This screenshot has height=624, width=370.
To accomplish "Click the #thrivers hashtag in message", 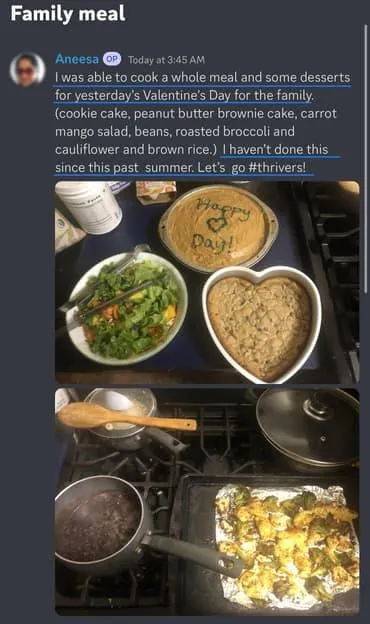I will click(x=277, y=167).
